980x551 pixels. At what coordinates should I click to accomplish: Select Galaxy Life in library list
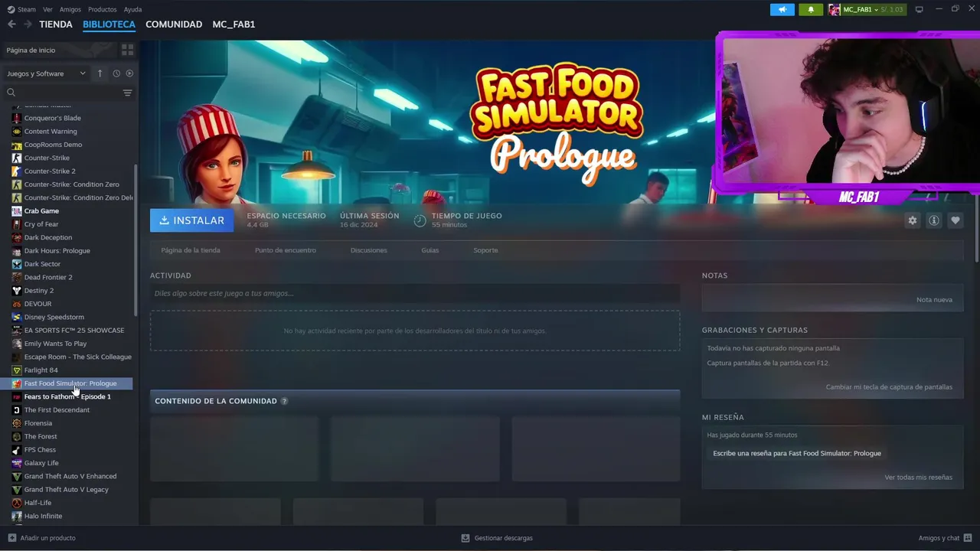coord(41,463)
